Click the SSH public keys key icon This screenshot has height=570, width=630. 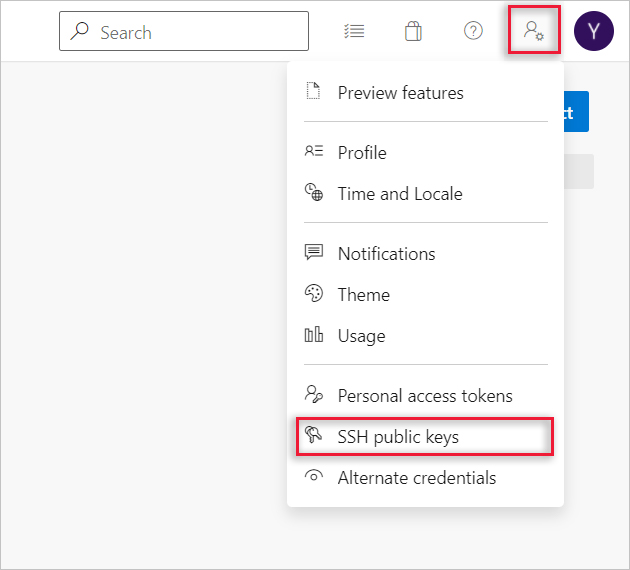coord(314,436)
